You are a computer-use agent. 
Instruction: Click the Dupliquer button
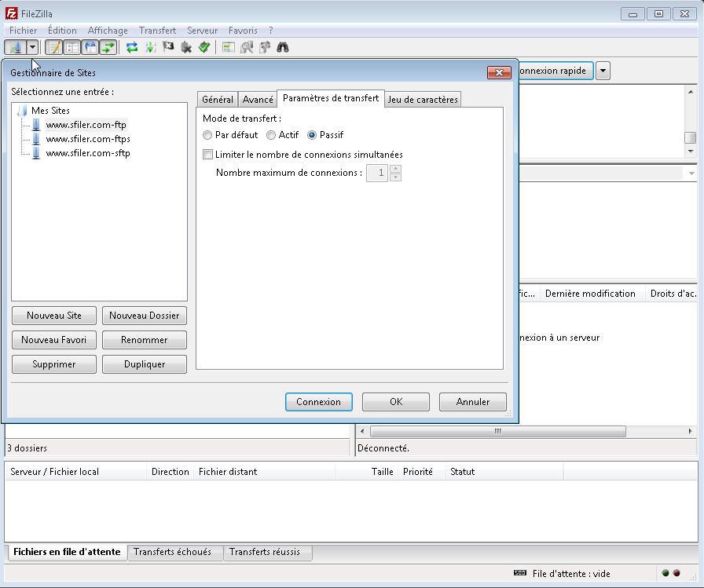pyautogui.click(x=145, y=364)
